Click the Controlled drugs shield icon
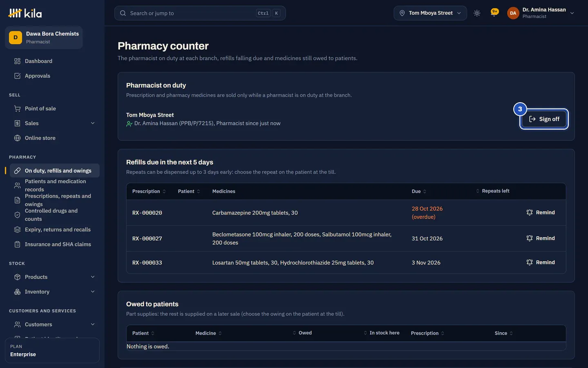This screenshot has height=368, width=588. [17, 215]
